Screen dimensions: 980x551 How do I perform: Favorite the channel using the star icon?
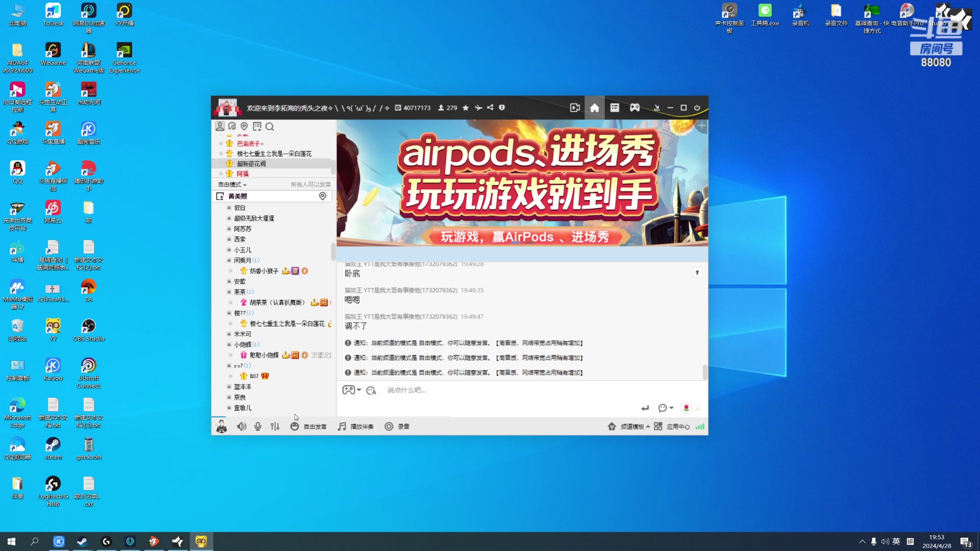tap(465, 108)
